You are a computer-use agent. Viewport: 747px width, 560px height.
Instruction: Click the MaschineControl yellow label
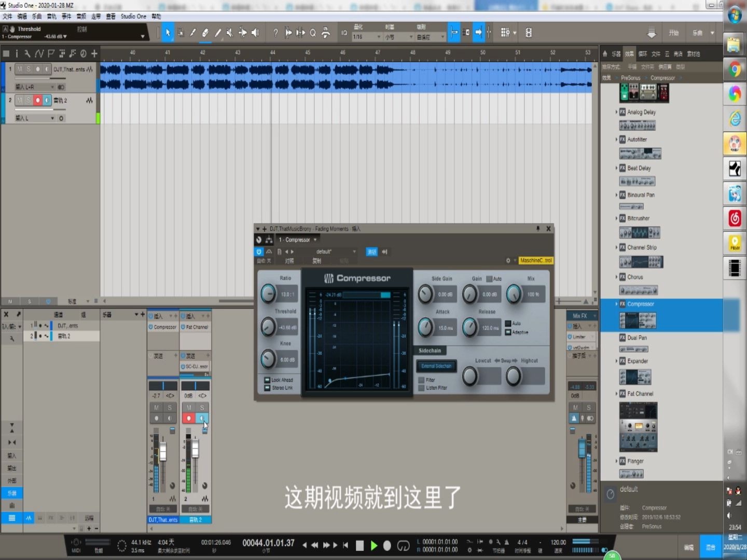tap(536, 260)
